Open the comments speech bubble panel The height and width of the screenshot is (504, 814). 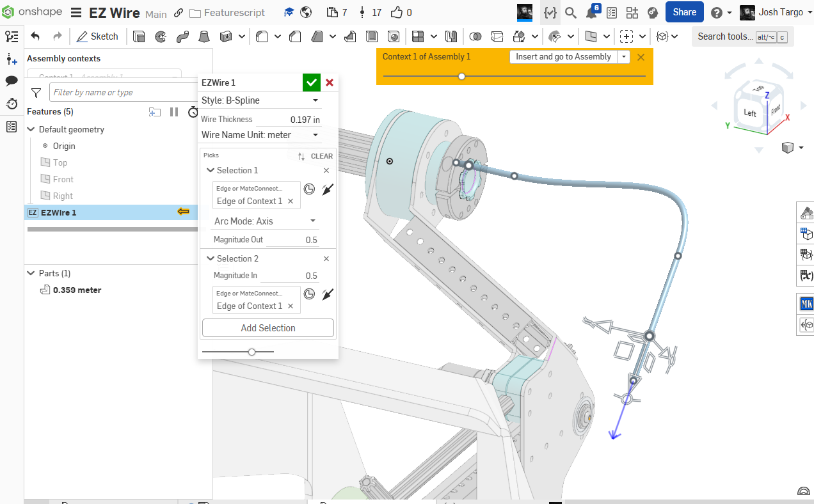[x=12, y=81]
